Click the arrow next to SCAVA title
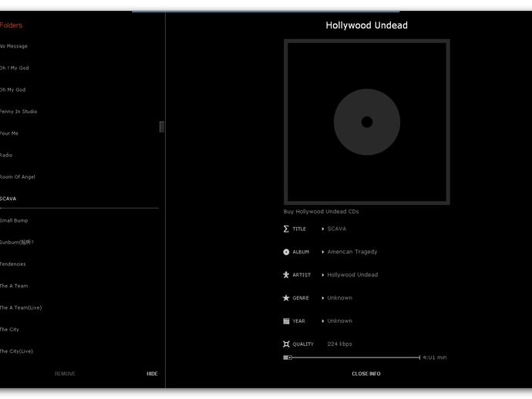532x399 pixels. [x=322, y=229]
